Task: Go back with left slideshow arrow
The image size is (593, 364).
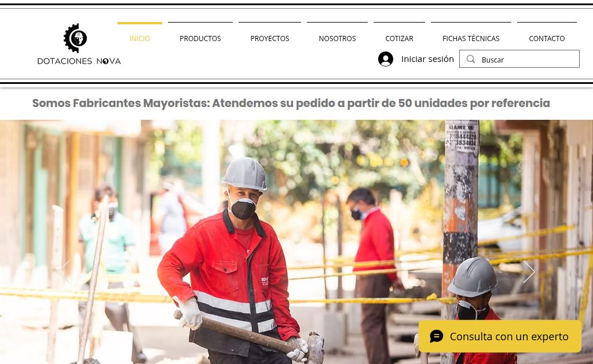Action: click(64, 271)
